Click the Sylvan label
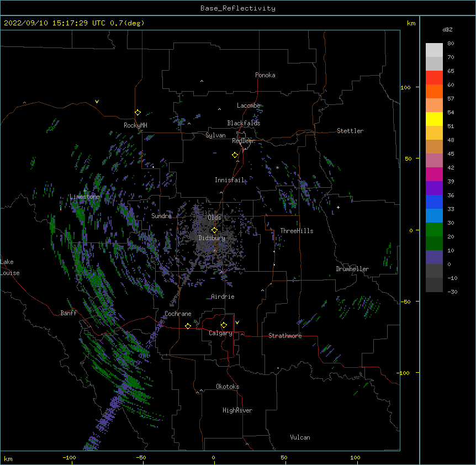 coord(215,135)
